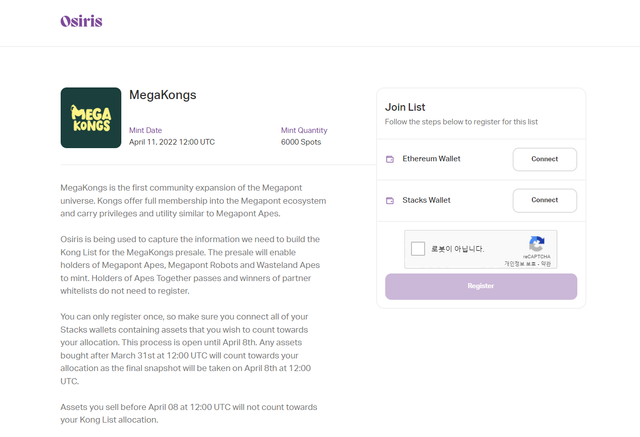Click the reCAPTCHA logo icon
Viewport: 640px width, 437px height.
(537, 244)
